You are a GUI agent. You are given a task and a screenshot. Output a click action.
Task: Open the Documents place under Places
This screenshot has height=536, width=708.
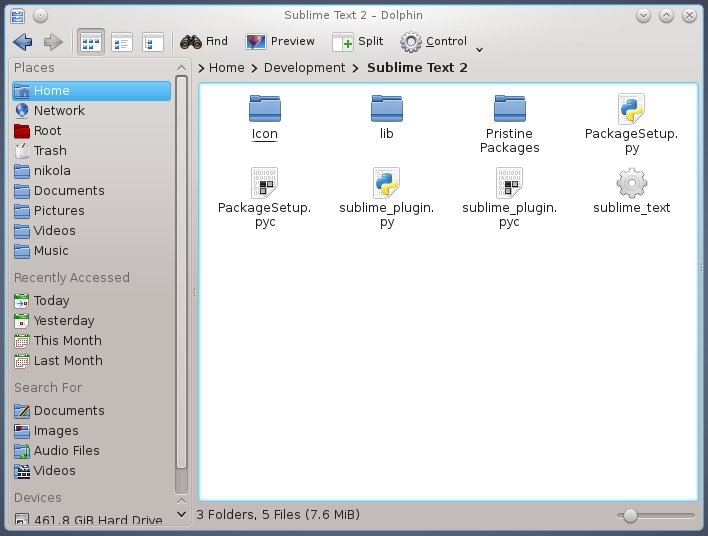pos(92,191)
